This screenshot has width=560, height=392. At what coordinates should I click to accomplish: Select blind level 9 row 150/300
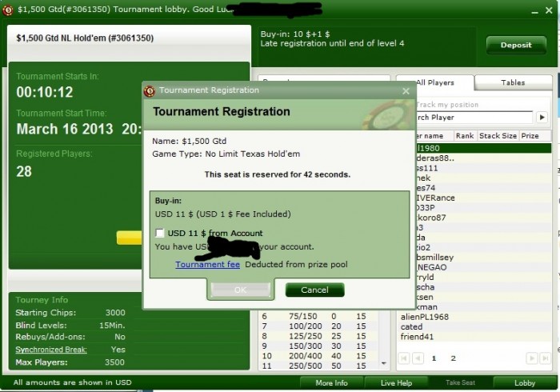[x=319, y=346]
